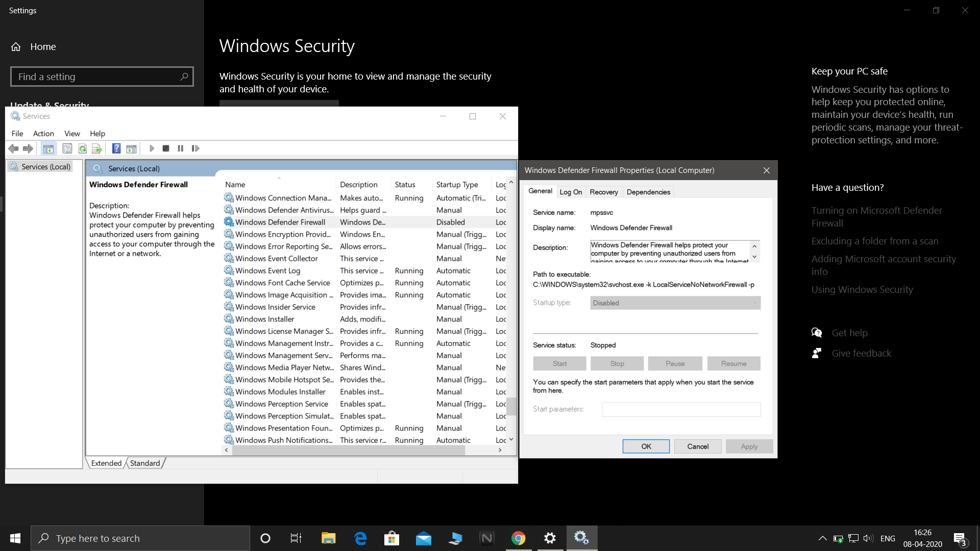
Task: Click the Refresh toolbar icon in Services
Action: tap(82, 148)
